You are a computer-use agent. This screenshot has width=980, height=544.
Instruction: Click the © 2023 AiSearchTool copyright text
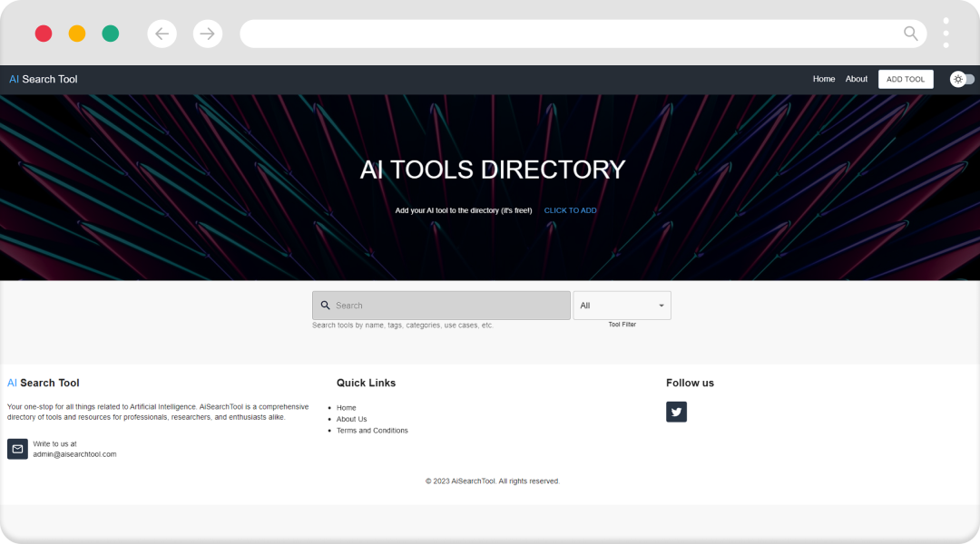click(493, 481)
